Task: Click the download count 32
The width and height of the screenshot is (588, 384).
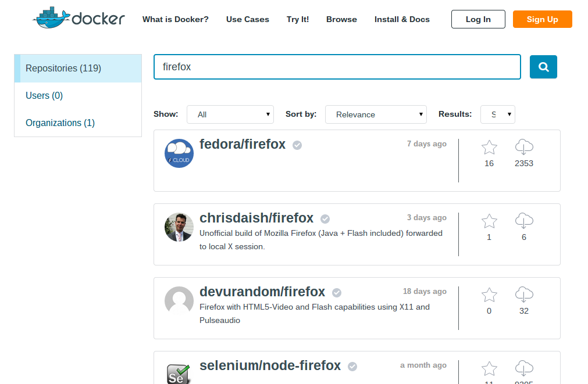Action: 524,311
